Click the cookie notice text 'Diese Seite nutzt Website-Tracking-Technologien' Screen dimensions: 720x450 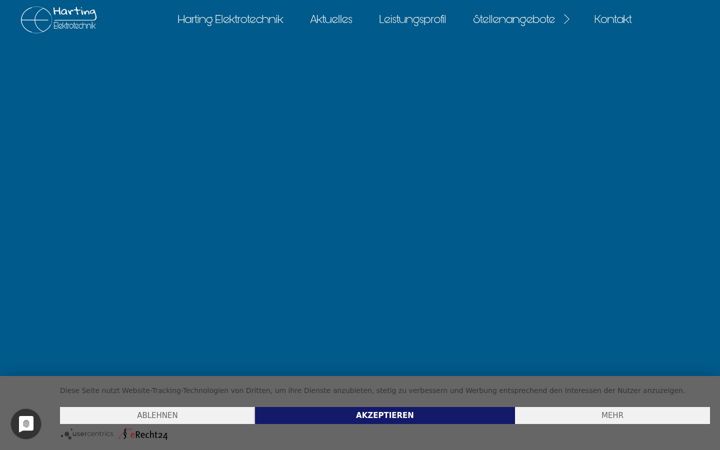144,391
